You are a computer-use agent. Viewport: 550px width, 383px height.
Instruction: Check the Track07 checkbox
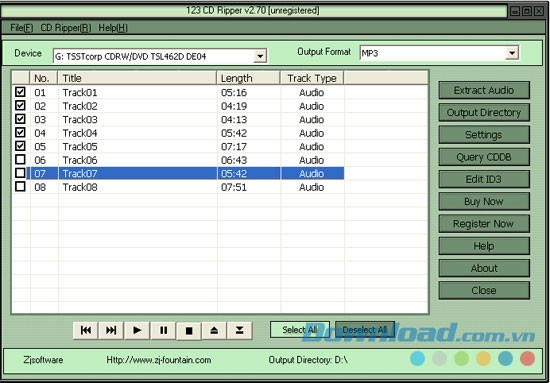(x=20, y=173)
